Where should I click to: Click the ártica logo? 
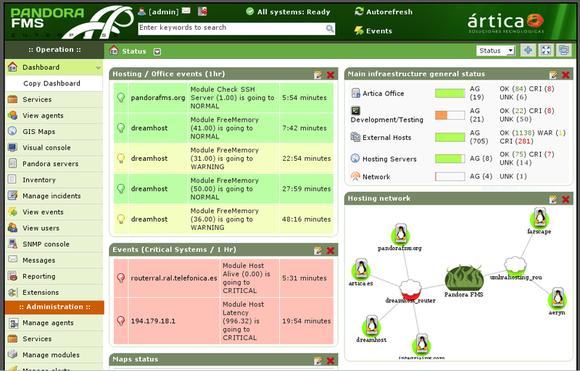click(506, 23)
